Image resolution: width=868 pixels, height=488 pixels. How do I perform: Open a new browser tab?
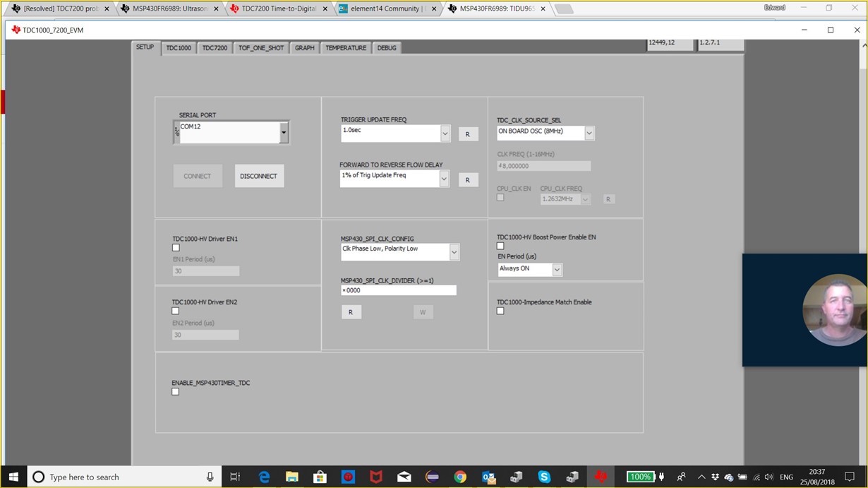point(563,9)
